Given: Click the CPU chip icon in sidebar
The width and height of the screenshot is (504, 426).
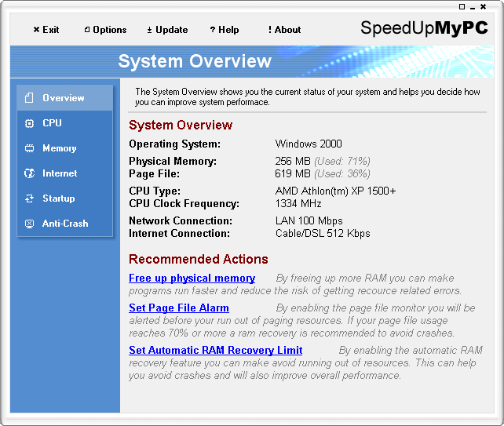Looking at the screenshot, I should pyautogui.click(x=29, y=123).
